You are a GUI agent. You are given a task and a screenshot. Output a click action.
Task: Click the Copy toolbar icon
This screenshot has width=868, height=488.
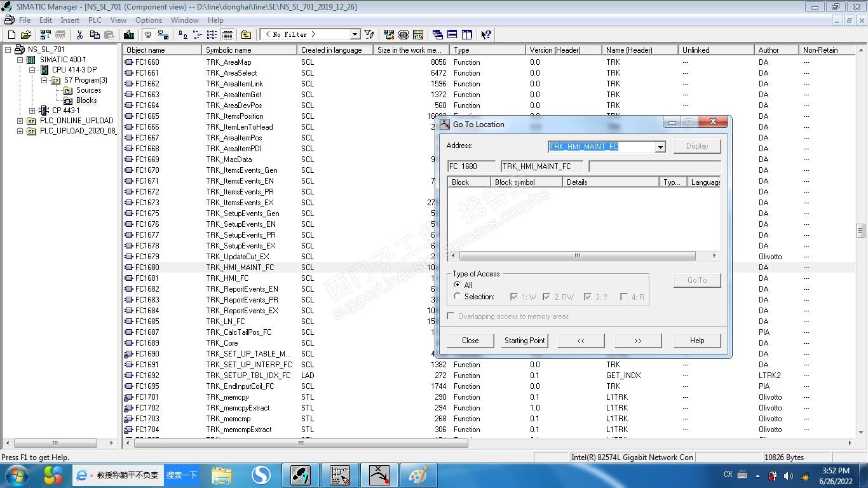pos(95,35)
